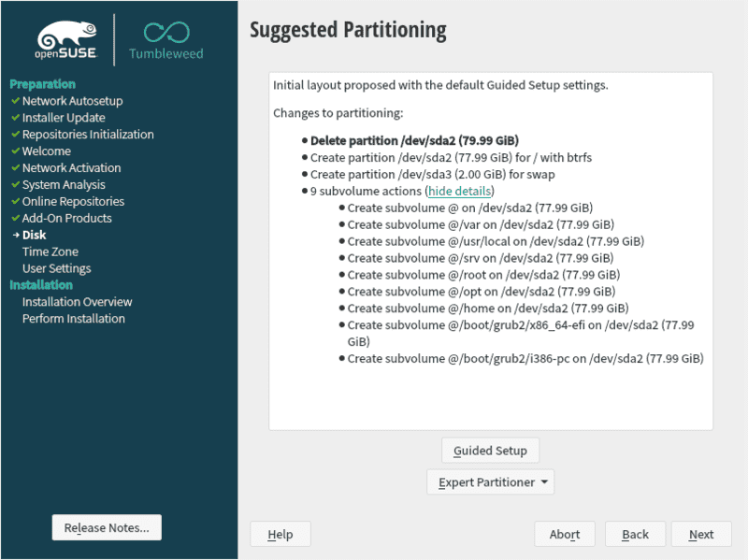Viewport: 748px width, 560px height.
Task: Proceed with the Next button
Action: coord(701,535)
